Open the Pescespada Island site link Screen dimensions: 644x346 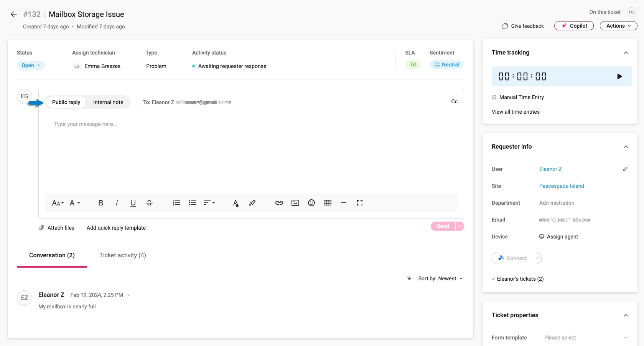(562, 186)
